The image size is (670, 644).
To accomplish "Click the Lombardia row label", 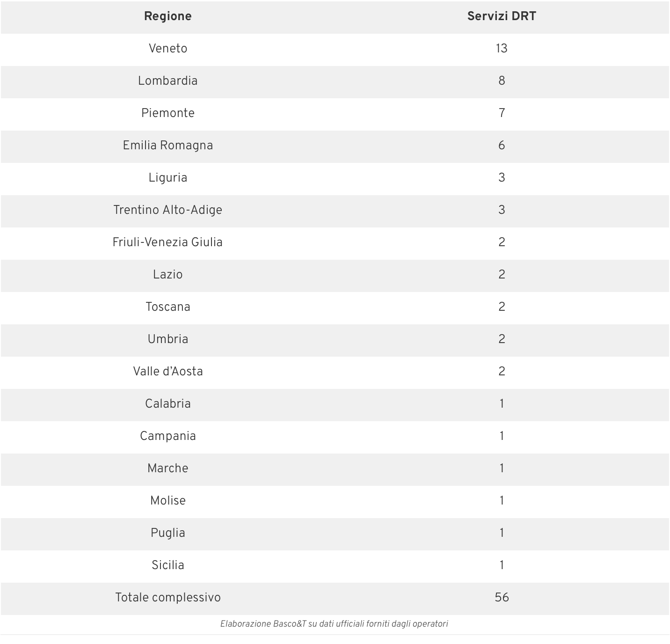I will pos(167,81).
